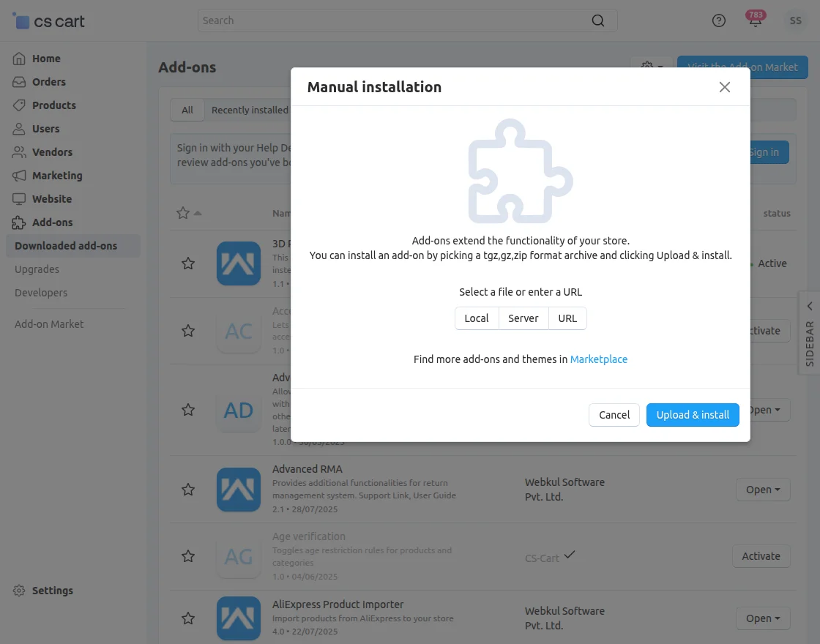Close the Manual installation dialog

(x=725, y=87)
